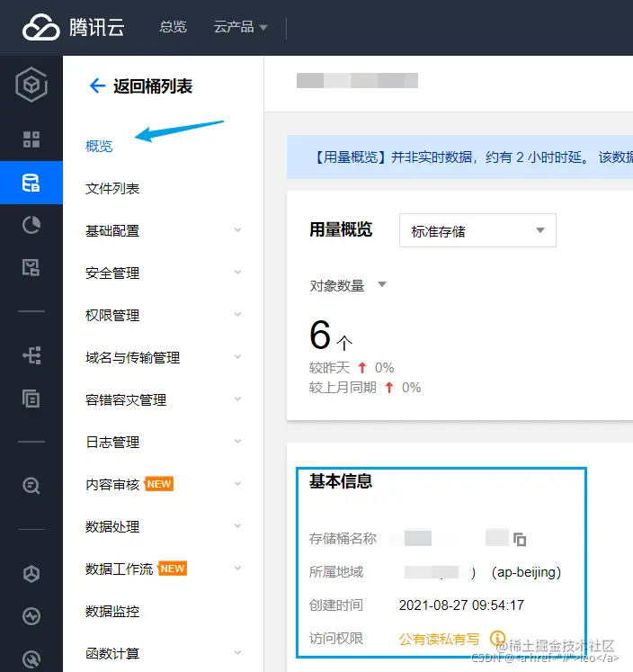
Task: Open 数据监控 menu item
Action: (x=112, y=611)
